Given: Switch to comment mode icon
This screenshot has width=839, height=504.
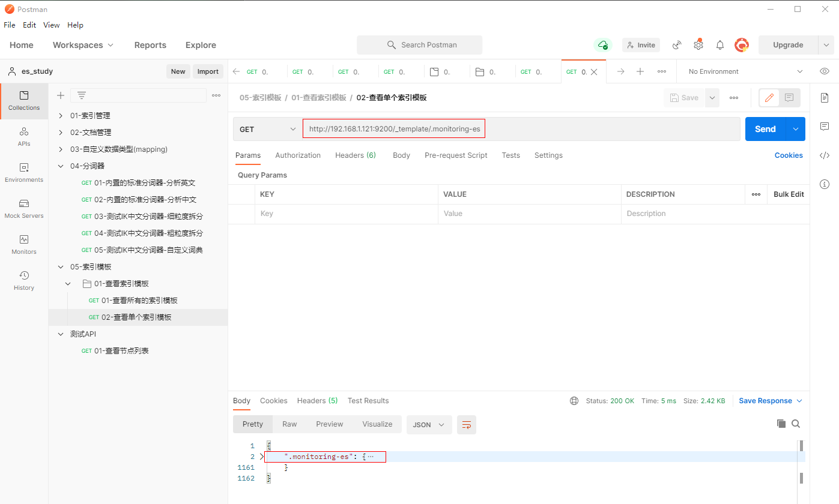Looking at the screenshot, I should (x=789, y=98).
